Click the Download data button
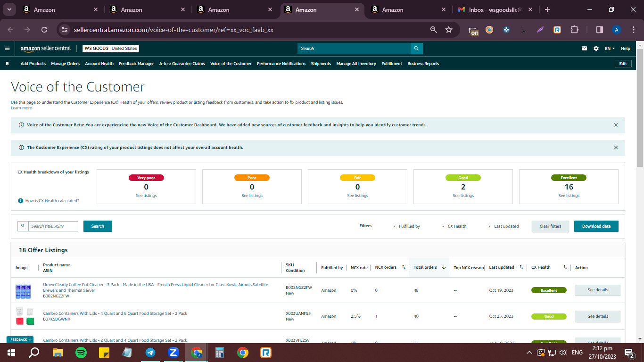Screen dimensions: 644x362 [596, 226]
